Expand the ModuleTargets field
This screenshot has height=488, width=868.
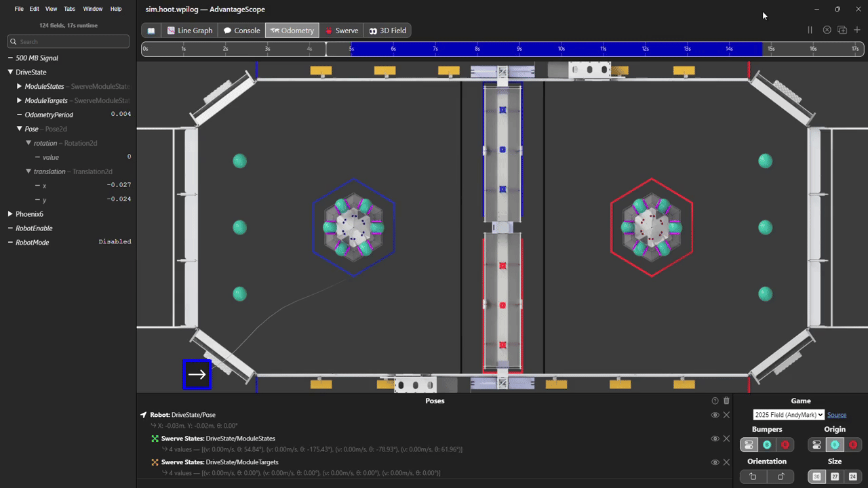[x=20, y=100]
